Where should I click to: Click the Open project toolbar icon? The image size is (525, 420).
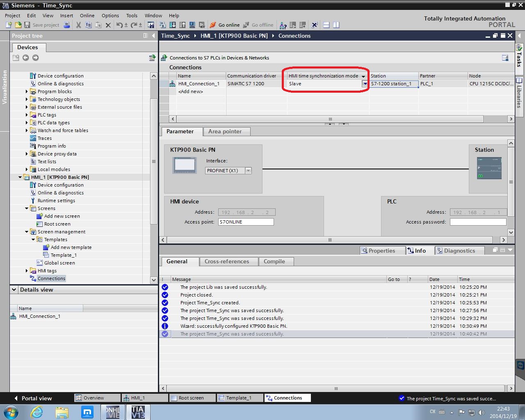pyautogui.click(x=18, y=25)
